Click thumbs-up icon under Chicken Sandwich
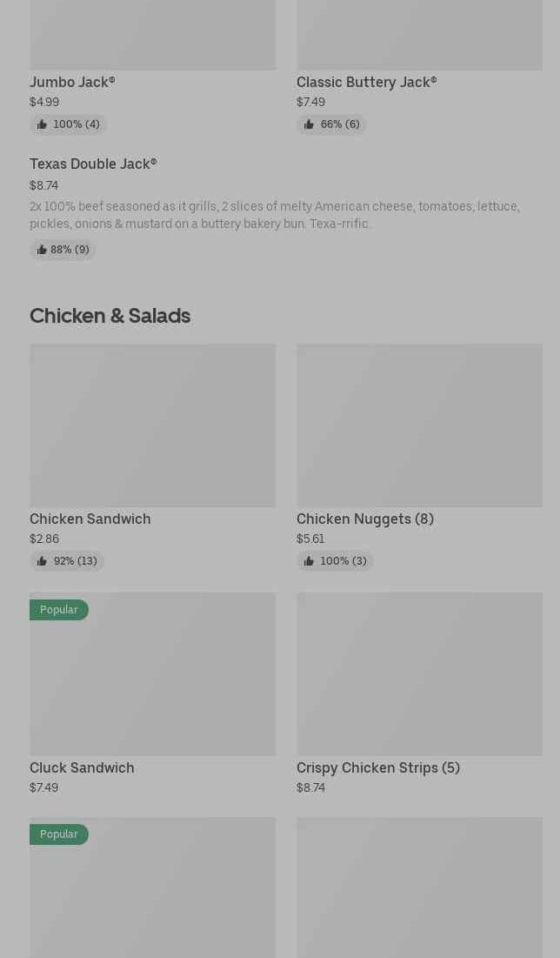Viewport: 560px width, 958px height. coord(42,561)
